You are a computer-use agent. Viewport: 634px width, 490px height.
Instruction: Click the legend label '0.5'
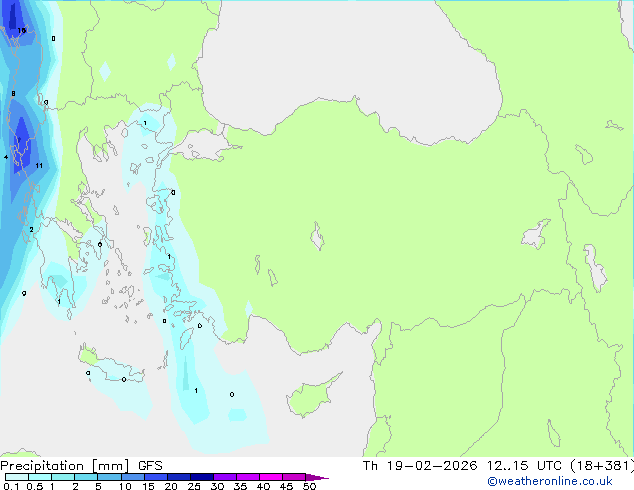point(35,486)
